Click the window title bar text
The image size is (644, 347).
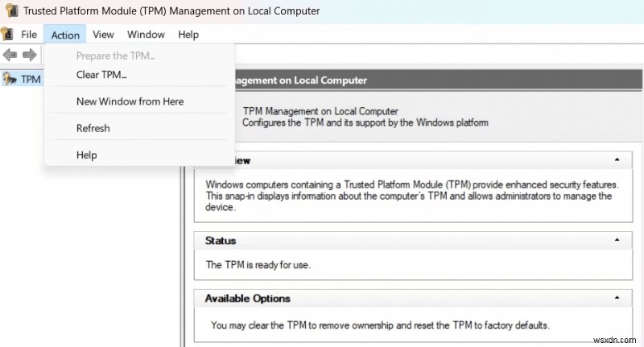point(171,11)
